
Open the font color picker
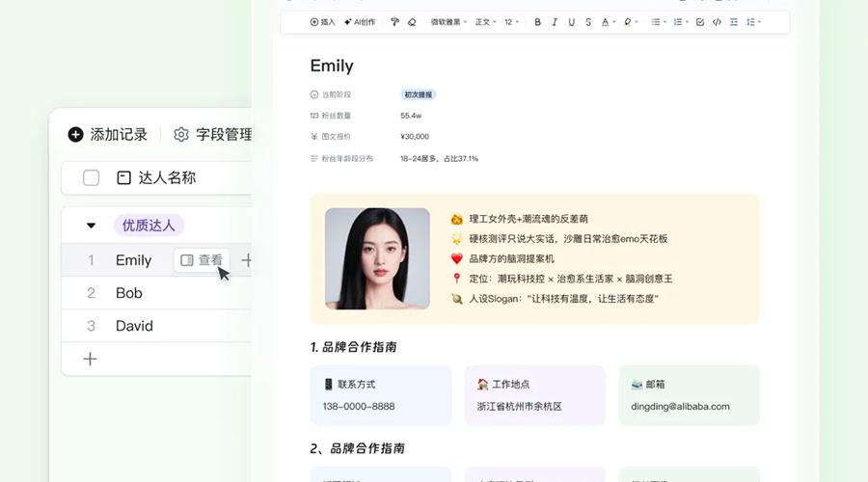pos(608,22)
